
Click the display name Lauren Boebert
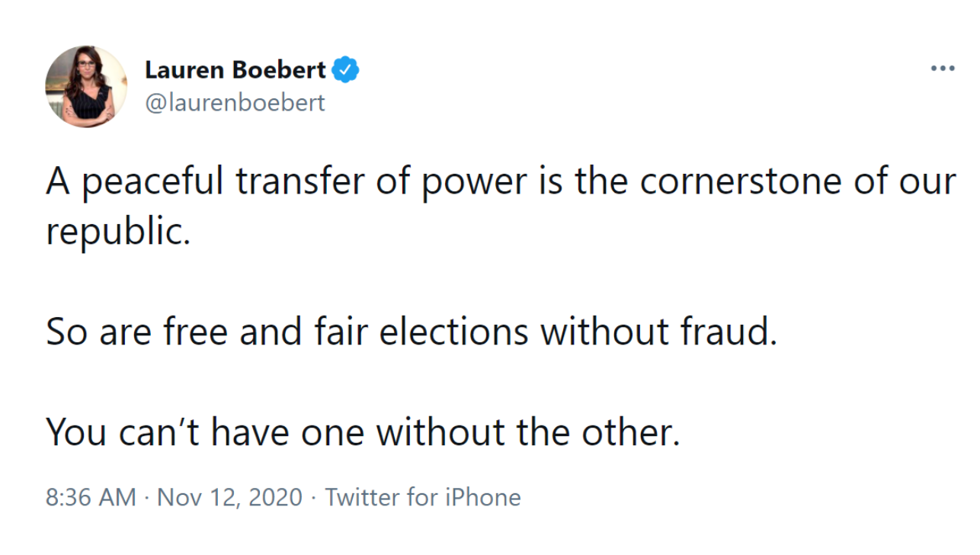[235, 70]
